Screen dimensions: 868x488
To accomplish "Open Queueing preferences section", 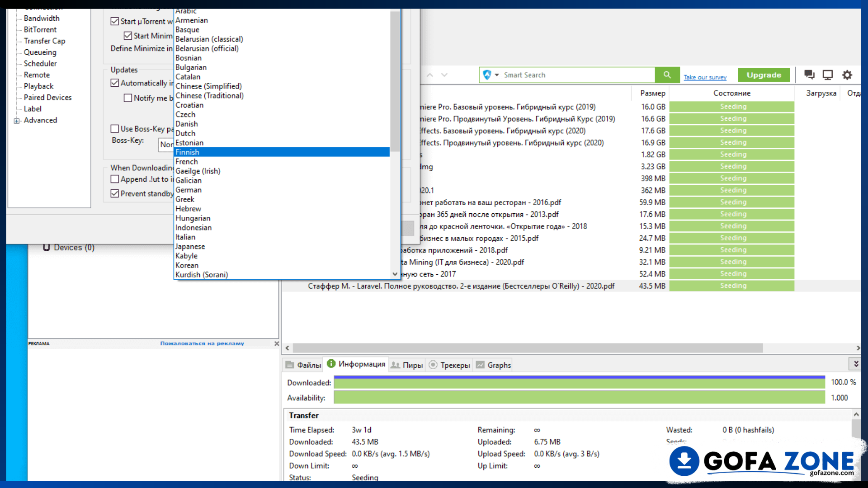I will (x=40, y=52).
